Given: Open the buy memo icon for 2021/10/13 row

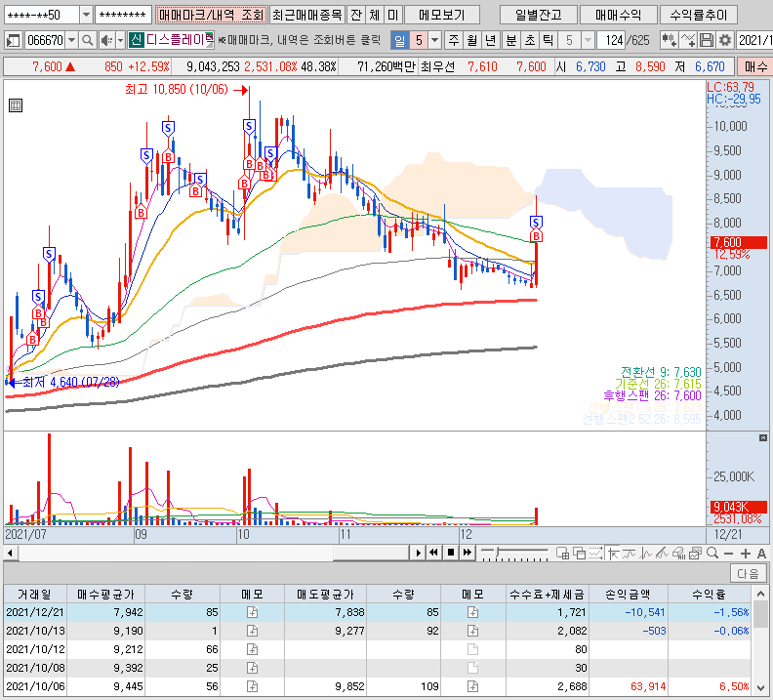Looking at the screenshot, I should [252, 631].
